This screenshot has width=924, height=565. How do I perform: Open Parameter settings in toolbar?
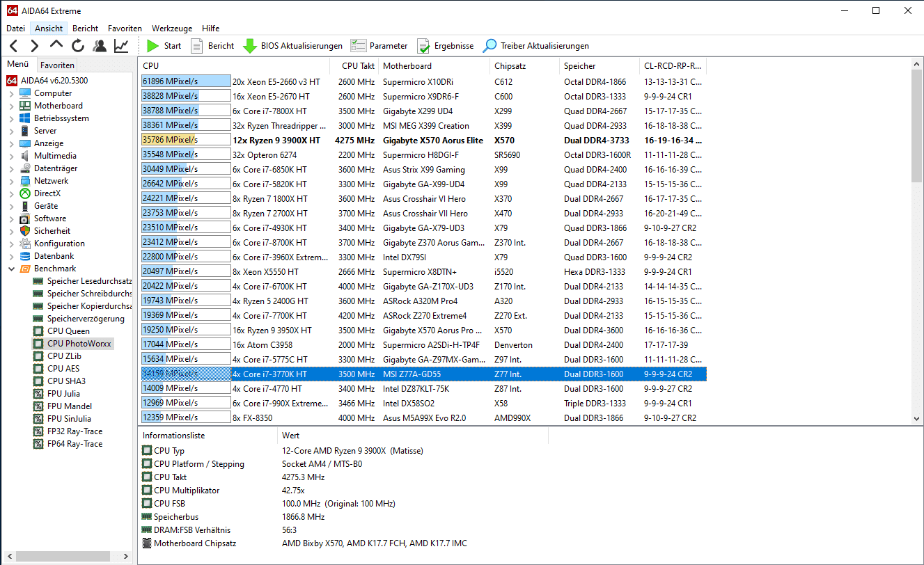pyautogui.click(x=379, y=46)
